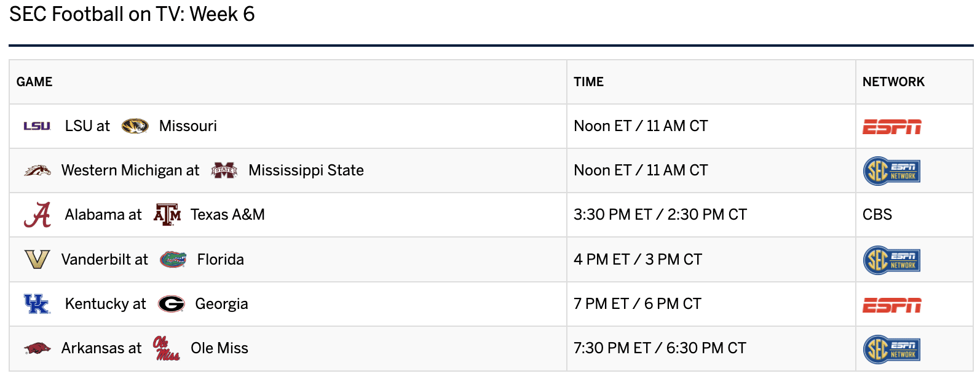Click the Ole Miss script logo
The height and width of the screenshot is (384, 980).
[x=167, y=348]
